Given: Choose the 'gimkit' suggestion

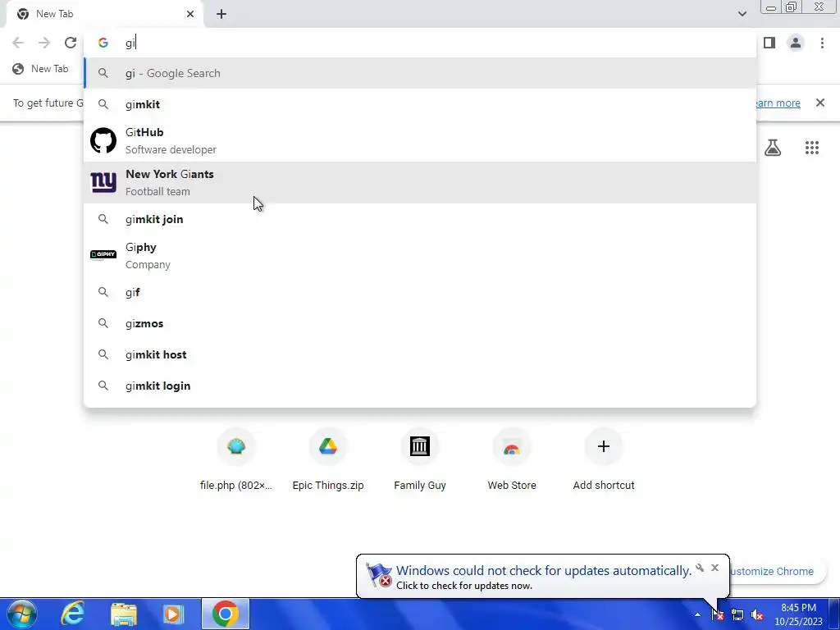Looking at the screenshot, I should coord(420,104).
